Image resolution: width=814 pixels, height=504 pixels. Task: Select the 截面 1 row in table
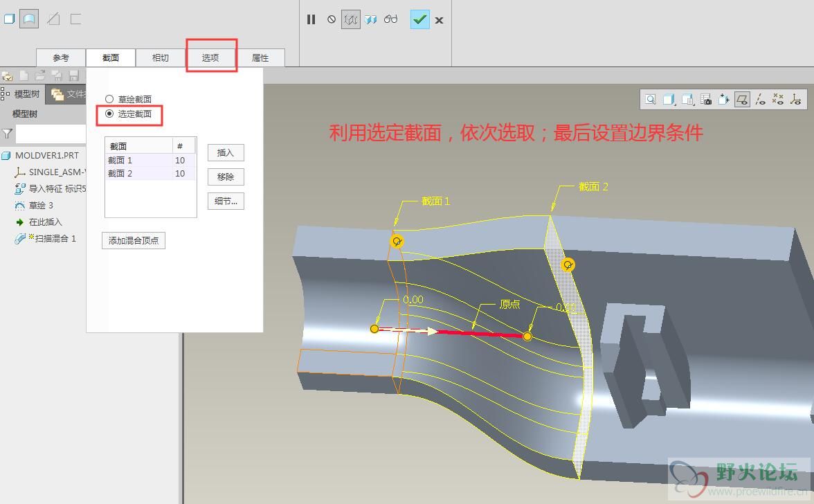click(151, 161)
